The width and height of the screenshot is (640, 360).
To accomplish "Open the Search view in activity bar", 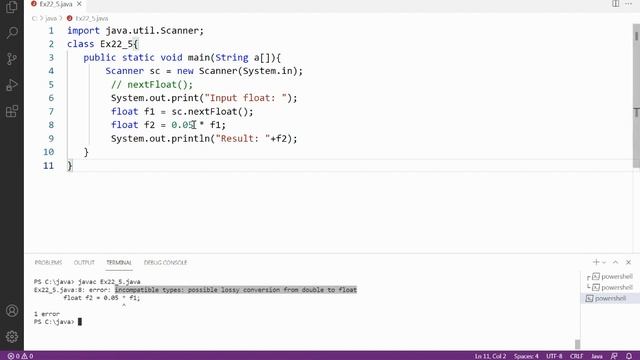I will [x=12, y=33].
